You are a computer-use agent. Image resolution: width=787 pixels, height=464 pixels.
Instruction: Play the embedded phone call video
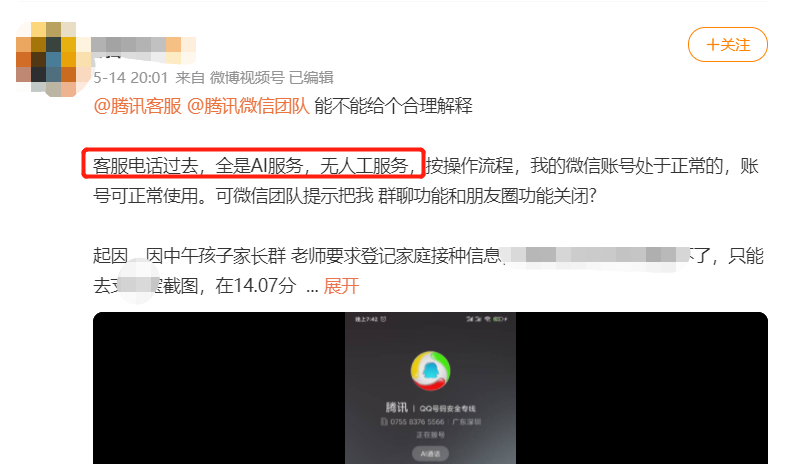coord(430,388)
